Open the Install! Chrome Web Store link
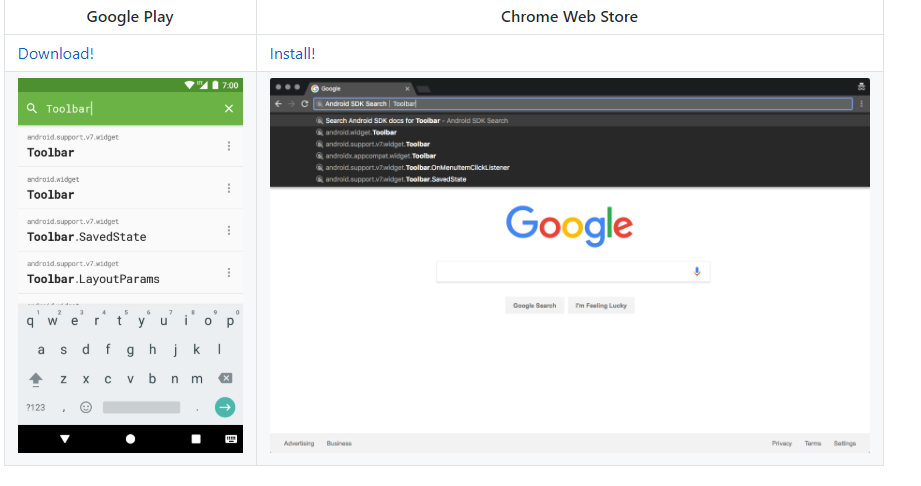The height and width of the screenshot is (486, 921). pos(293,53)
